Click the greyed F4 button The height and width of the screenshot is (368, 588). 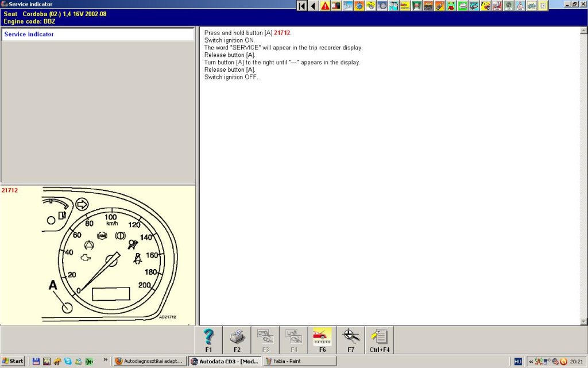294,340
